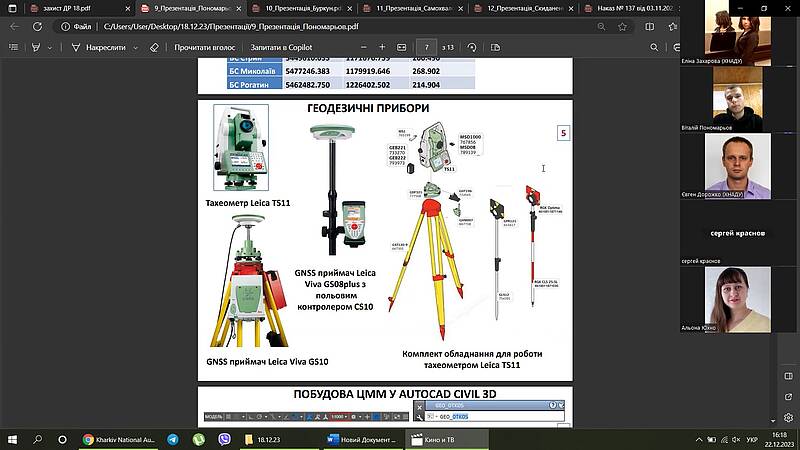
Task: Switch to Chrome 'Kharkiv National Au...' window
Action: (119, 439)
